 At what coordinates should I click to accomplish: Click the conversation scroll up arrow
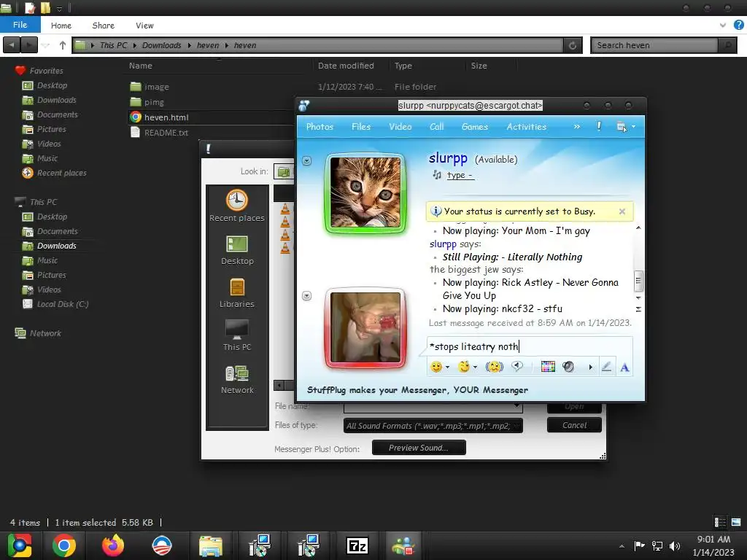(x=638, y=227)
